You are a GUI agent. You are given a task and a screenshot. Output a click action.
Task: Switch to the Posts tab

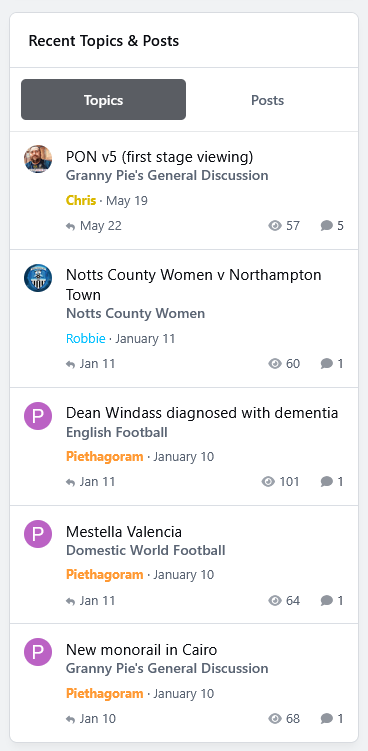coord(267,100)
